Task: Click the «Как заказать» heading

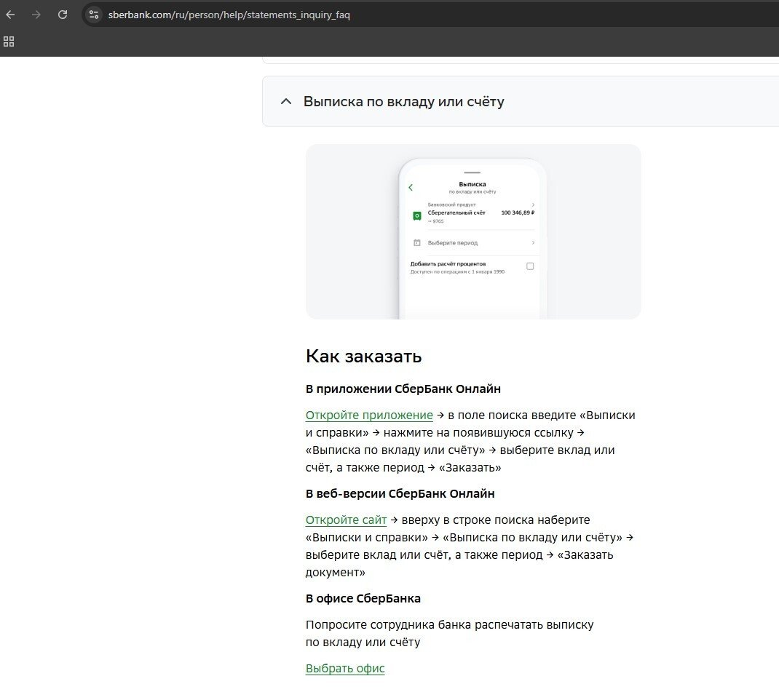Action: pyautogui.click(x=363, y=357)
